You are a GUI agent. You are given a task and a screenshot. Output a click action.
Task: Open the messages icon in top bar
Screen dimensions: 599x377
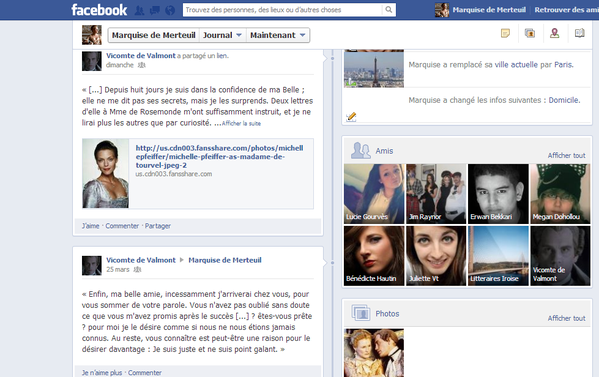click(x=155, y=10)
